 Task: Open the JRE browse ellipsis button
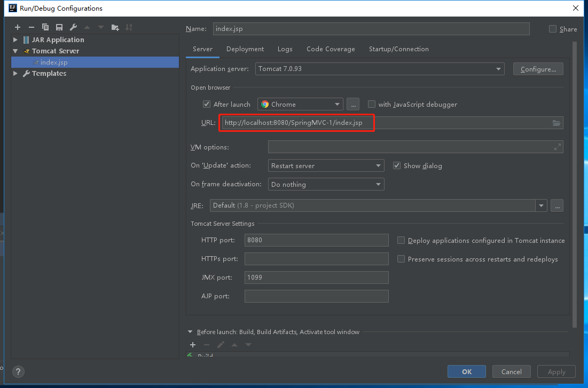pos(557,205)
